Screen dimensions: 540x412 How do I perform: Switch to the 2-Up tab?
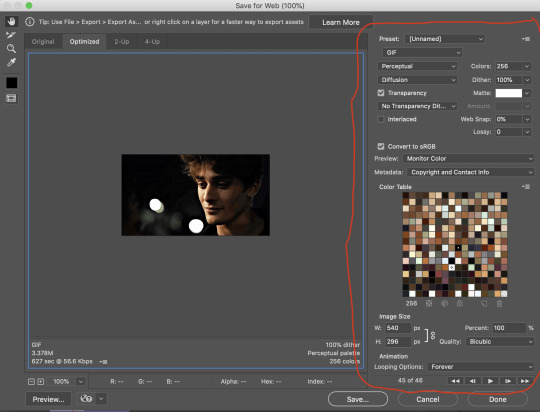pyautogui.click(x=122, y=41)
